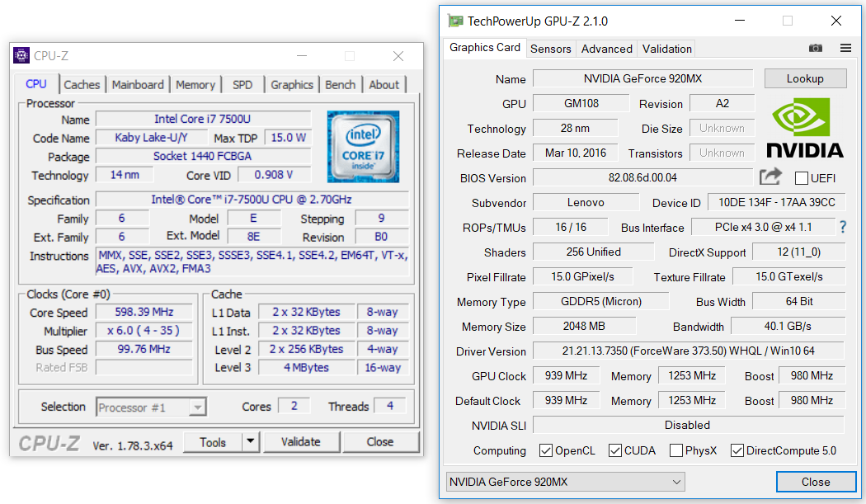Switch to the Bench tab
Screen dimensions: 866x504
(x=340, y=85)
